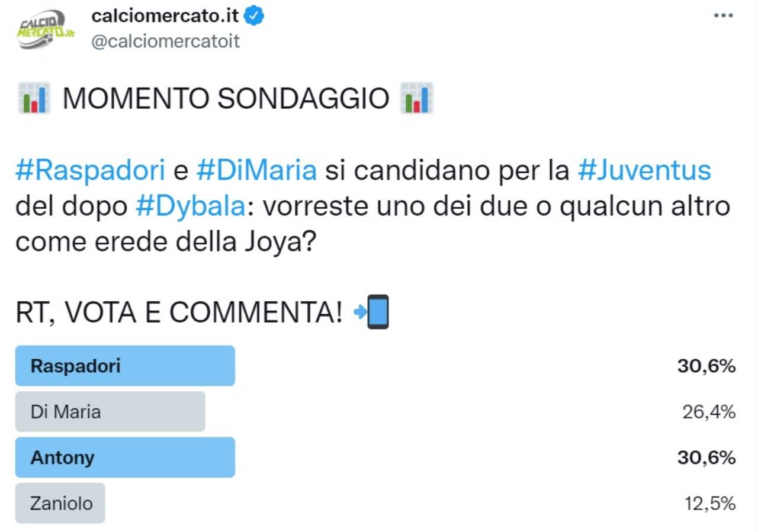The height and width of the screenshot is (532, 758).
Task: Open the #Dybala hashtag
Action: pyautogui.click(x=190, y=205)
